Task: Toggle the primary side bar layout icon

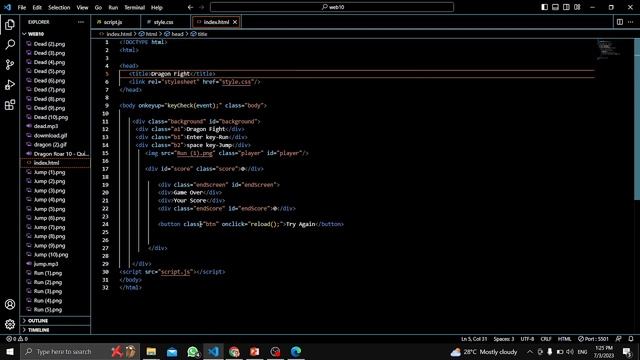Action: point(544,7)
